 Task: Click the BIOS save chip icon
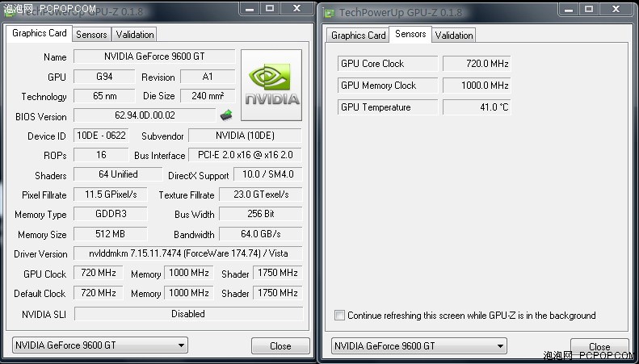pyautogui.click(x=226, y=115)
